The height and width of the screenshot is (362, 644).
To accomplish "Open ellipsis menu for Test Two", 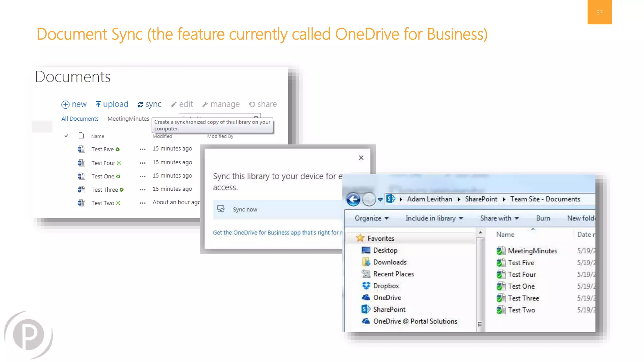I will (x=142, y=203).
